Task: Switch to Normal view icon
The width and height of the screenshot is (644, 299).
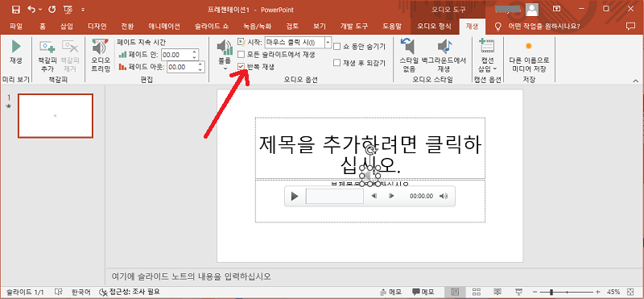Action: [455, 292]
